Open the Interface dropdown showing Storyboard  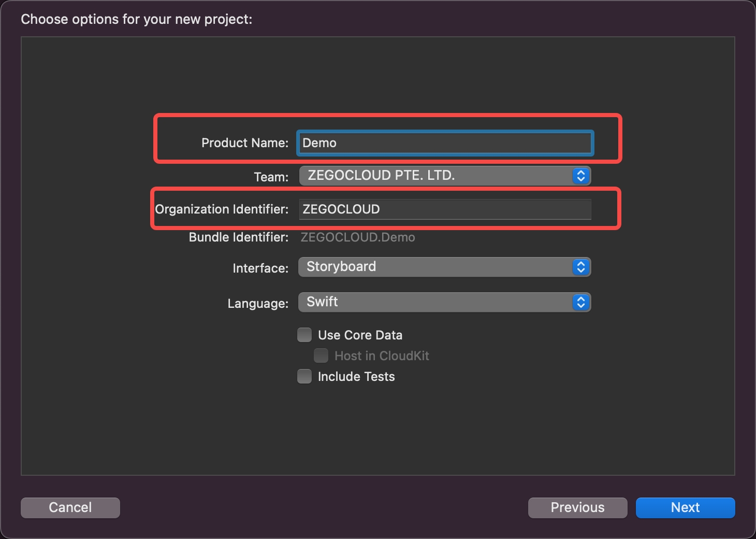[x=444, y=267]
